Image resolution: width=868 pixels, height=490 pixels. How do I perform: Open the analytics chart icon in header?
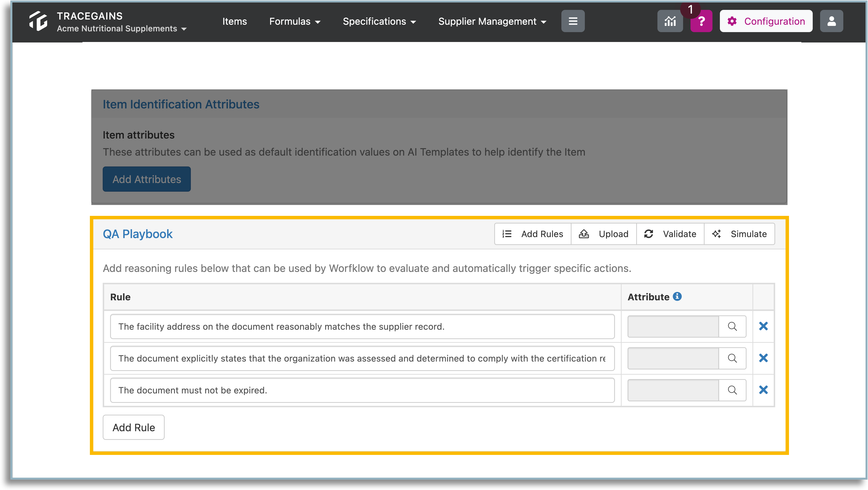tap(670, 21)
